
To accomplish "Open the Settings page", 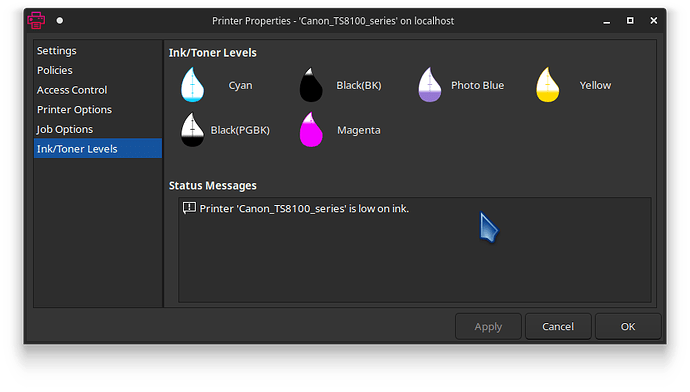I will pos(98,51).
